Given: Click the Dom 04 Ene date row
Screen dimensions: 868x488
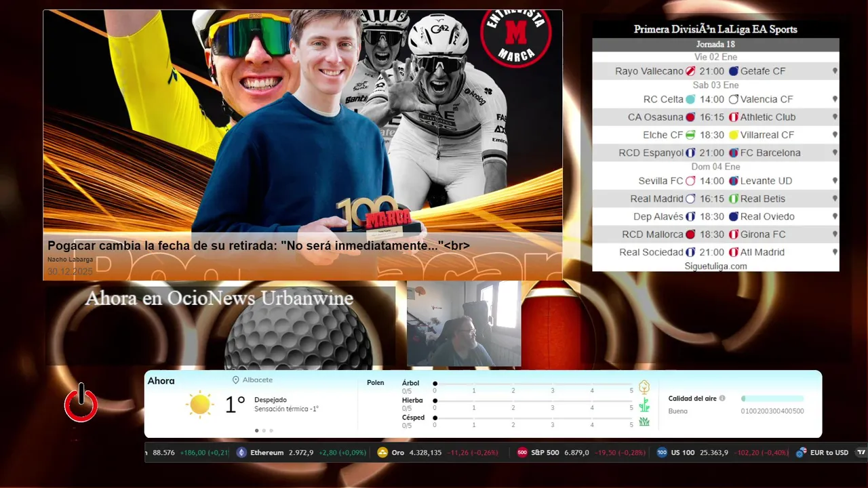Looking at the screenshot, I should click(x=715, y=167).
